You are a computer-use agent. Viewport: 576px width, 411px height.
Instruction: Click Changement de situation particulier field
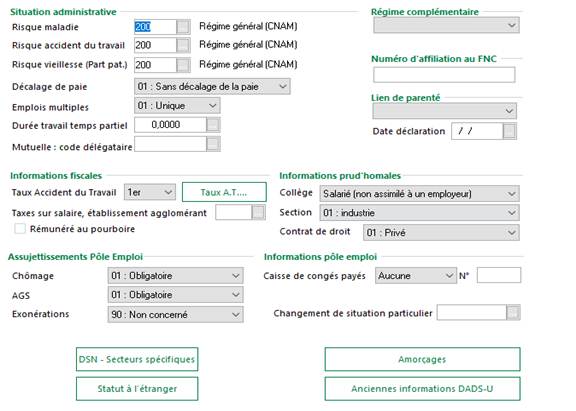[x=472, y=313]
